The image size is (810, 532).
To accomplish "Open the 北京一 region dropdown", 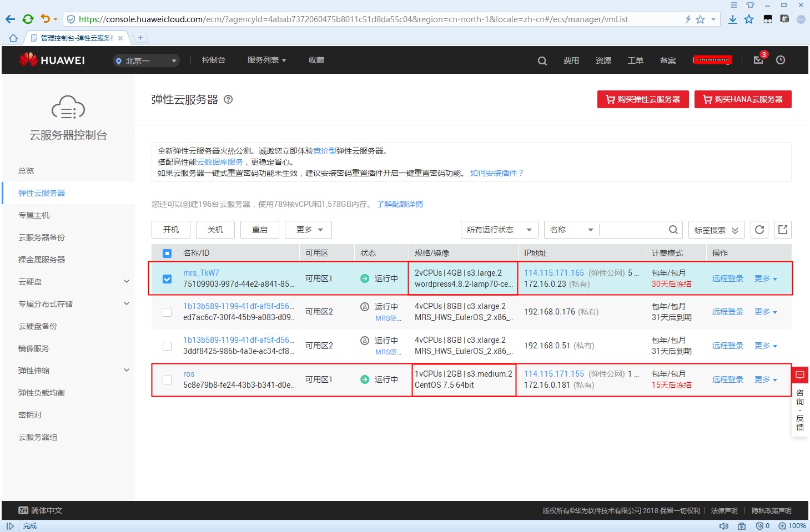I will [146, 61].
